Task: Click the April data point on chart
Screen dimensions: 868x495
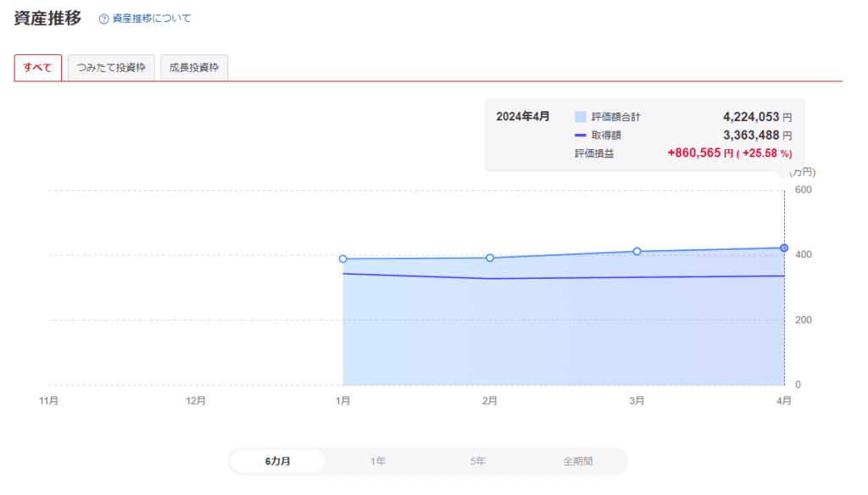Action: (x=784, y=248)
